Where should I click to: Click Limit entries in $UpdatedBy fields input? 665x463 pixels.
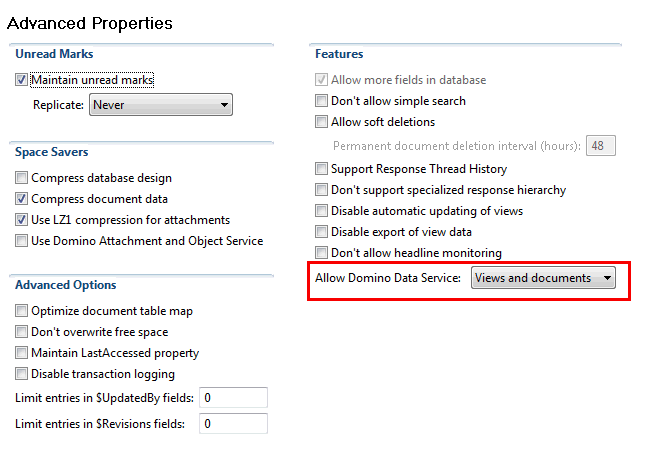click(233, 398)
